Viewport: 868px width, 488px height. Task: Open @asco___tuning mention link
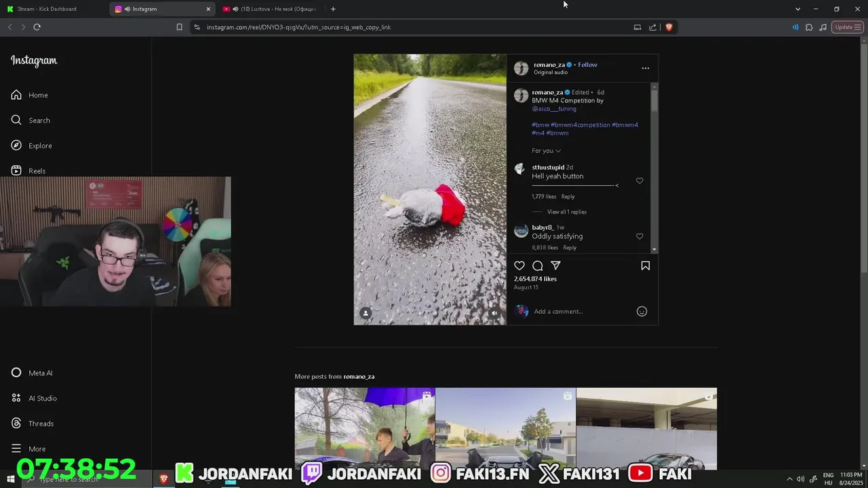click(x=554, y=108)
